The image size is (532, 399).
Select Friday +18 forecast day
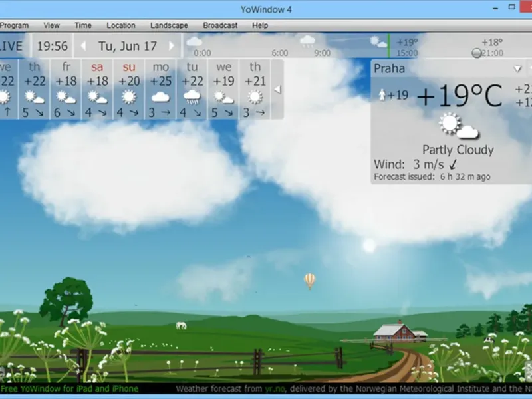[66, 89]
